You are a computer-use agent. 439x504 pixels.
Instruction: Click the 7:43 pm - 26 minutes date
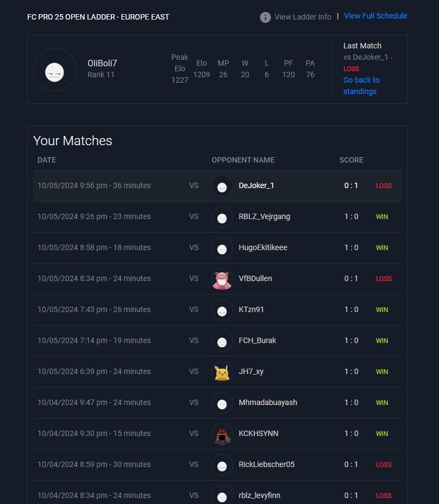pos(94,309)
